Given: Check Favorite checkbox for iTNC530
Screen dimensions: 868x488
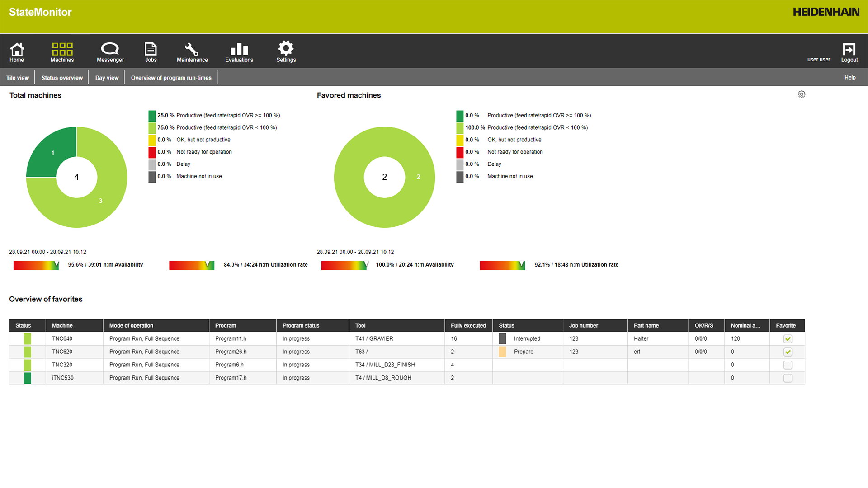Looking at the screenshot, I should 788,378.
